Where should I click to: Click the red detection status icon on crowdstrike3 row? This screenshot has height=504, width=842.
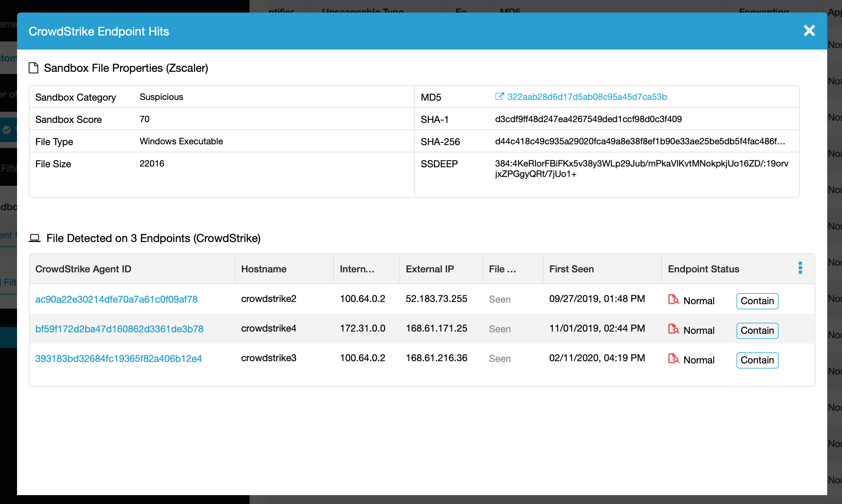point(673,359)
